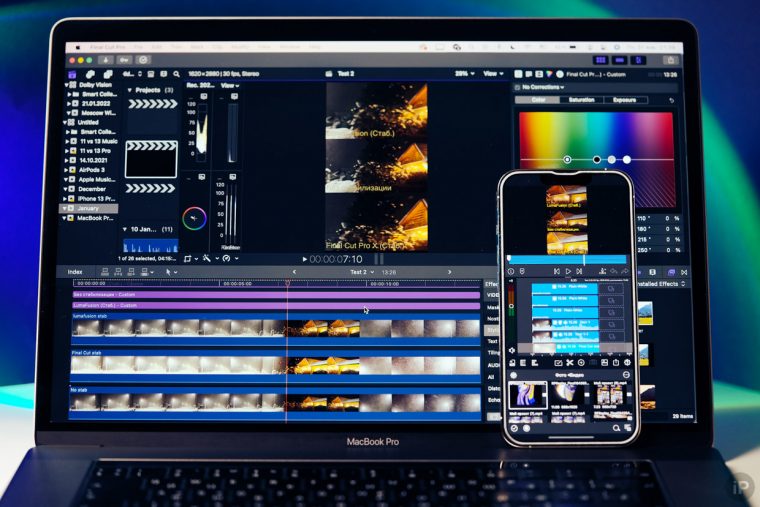Switch to the Saturation tab

pos(582,100)
